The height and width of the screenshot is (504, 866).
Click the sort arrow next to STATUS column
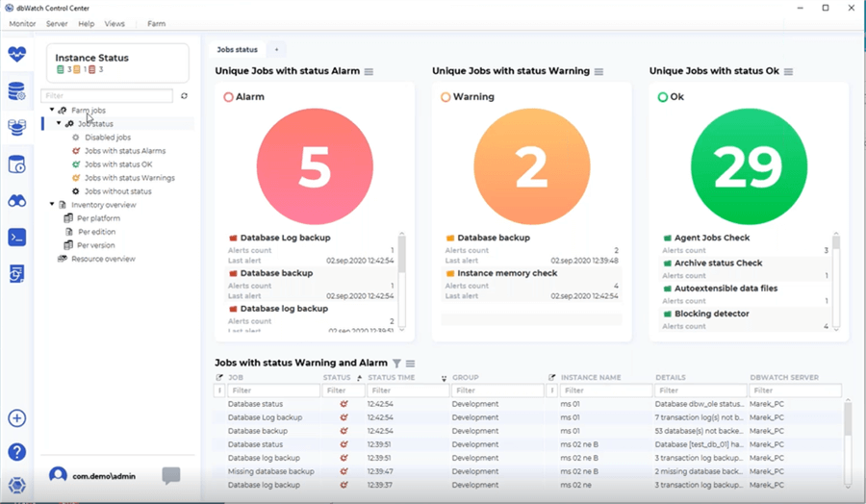click(x=360, y=378)
